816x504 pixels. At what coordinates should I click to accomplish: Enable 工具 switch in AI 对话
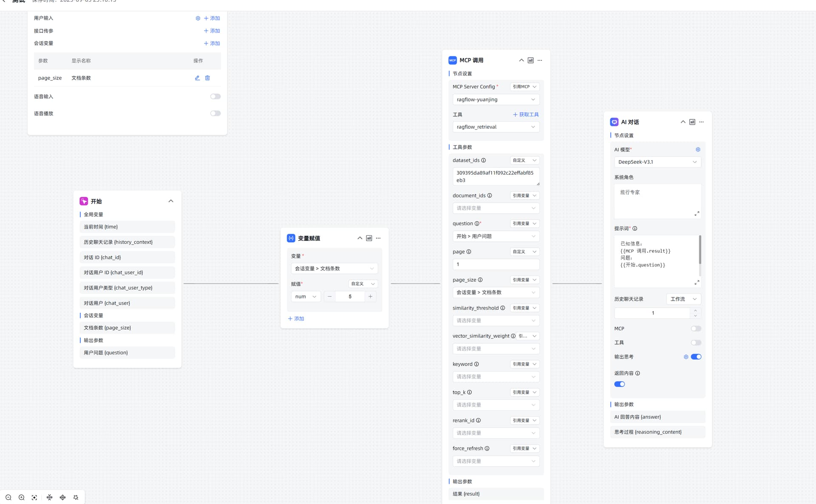(x=696, y=343)
